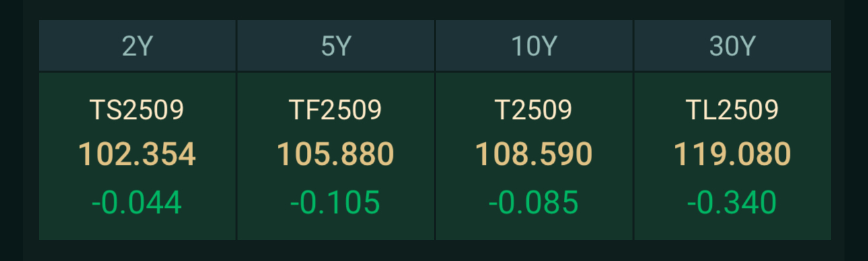The height and width of the screenshot is (261, 868).
Task: Open the TS2509 contract name
Action: pos(137,110)
